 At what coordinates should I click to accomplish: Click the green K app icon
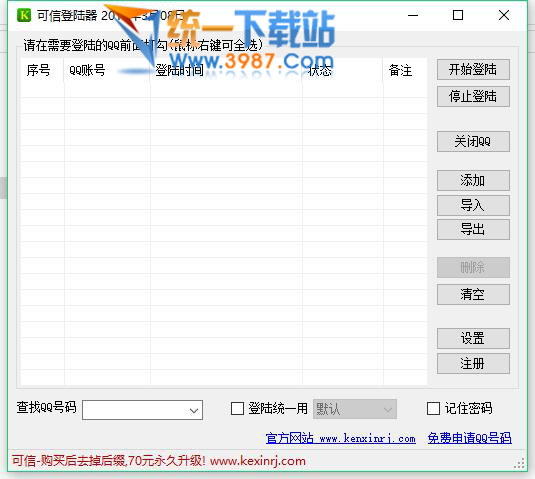[x=24, y=15]
